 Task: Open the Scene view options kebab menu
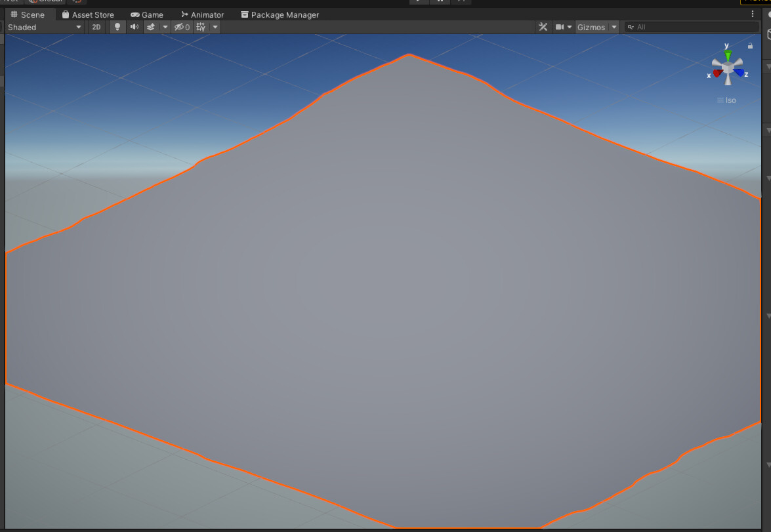point(752,14)
